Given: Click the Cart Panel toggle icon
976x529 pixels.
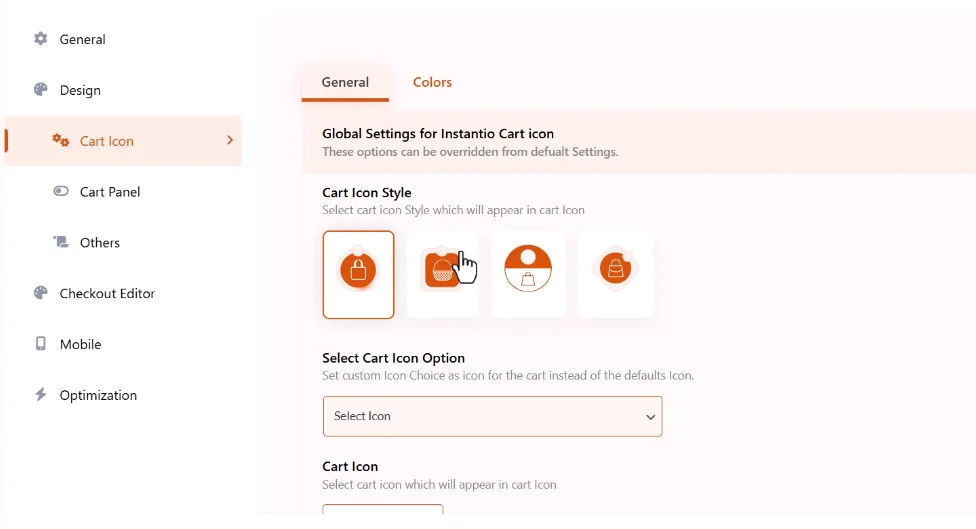Looking at the screenshot, I should (60, 191).
